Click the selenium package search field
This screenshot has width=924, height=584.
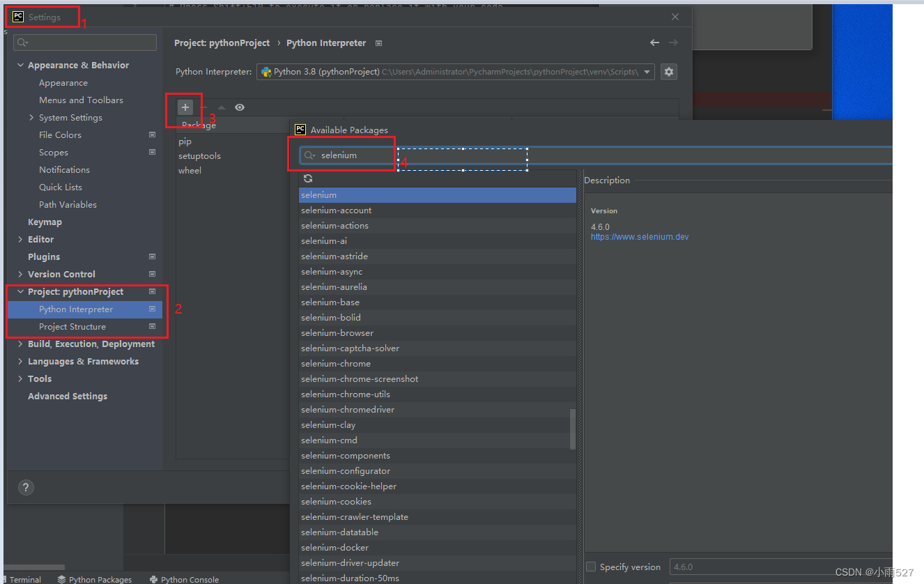point(596,155)
